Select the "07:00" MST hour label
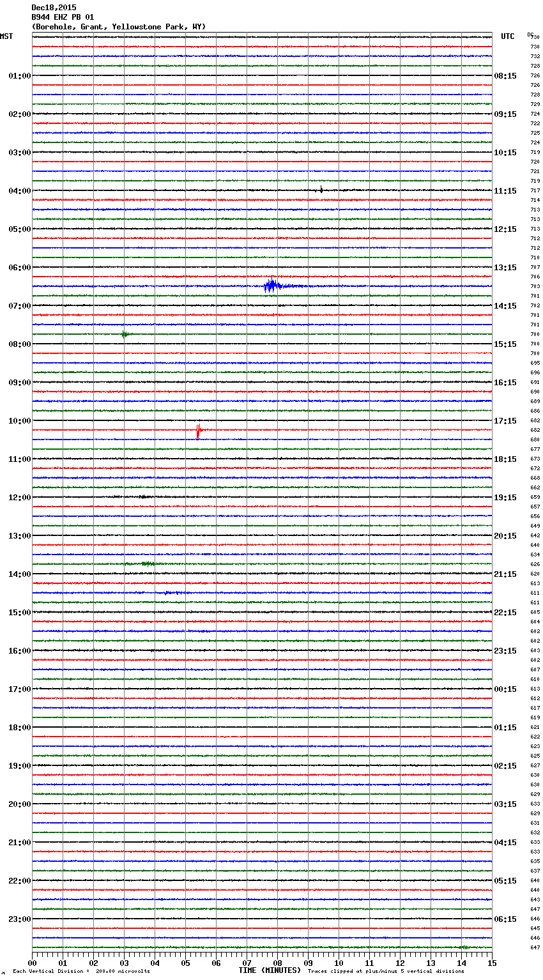Viewport: 543px width, 980px height. click(x=20, y=306)
